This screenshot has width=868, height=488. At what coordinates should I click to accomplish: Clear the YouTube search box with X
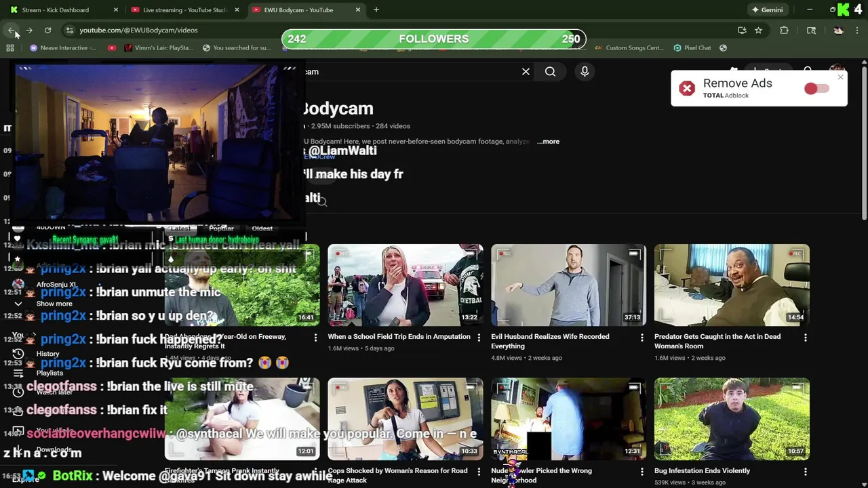526,71
